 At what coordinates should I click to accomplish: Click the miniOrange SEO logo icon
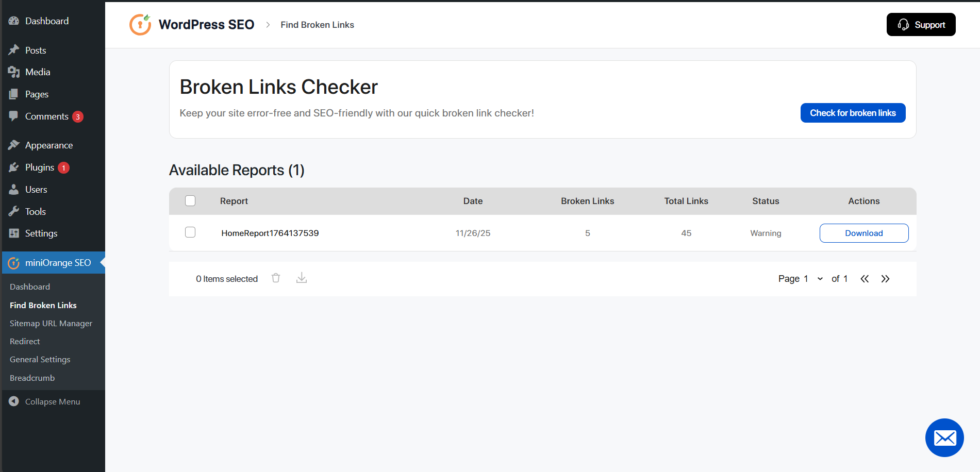pyautogui.click(x=14, y=262)
